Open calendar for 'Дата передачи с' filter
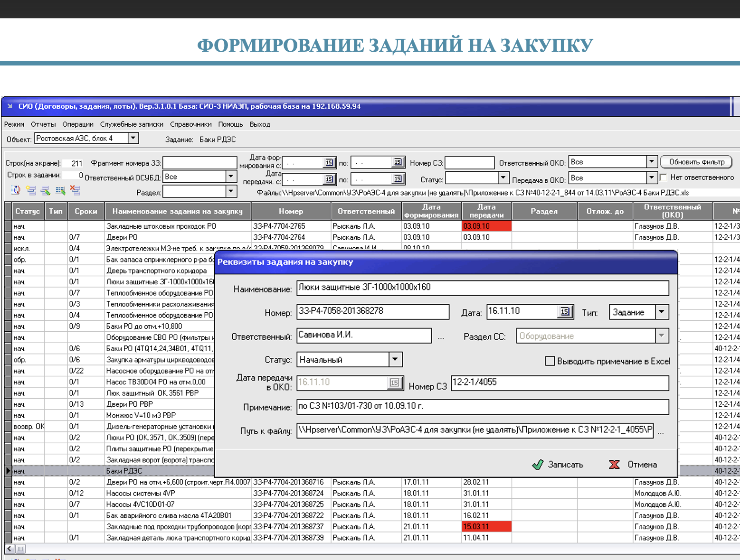The height and width of the screenshot is (560, 740). tap(329, 179)
